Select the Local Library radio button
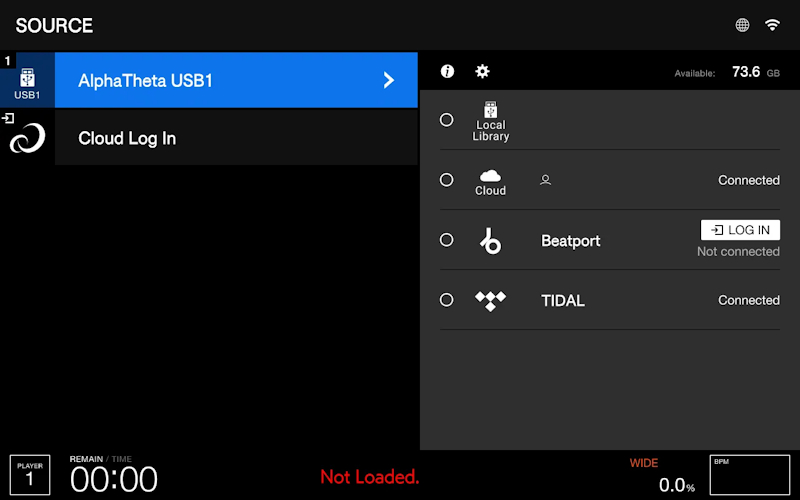The image size is (800, 500). click(446, 120)
